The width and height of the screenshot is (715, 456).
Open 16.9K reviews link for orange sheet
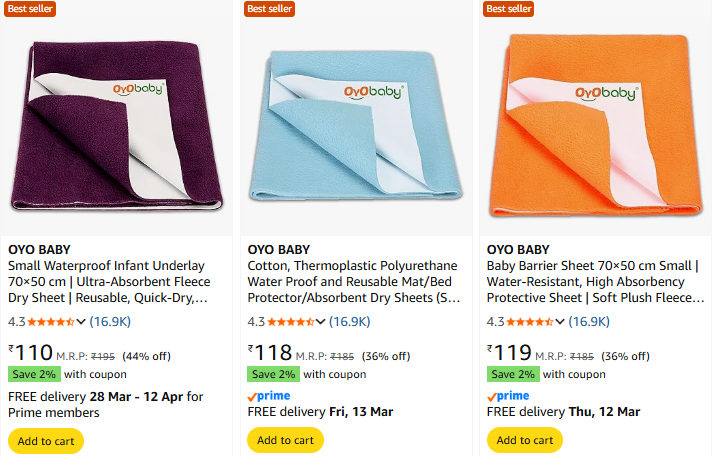point(589,322)
